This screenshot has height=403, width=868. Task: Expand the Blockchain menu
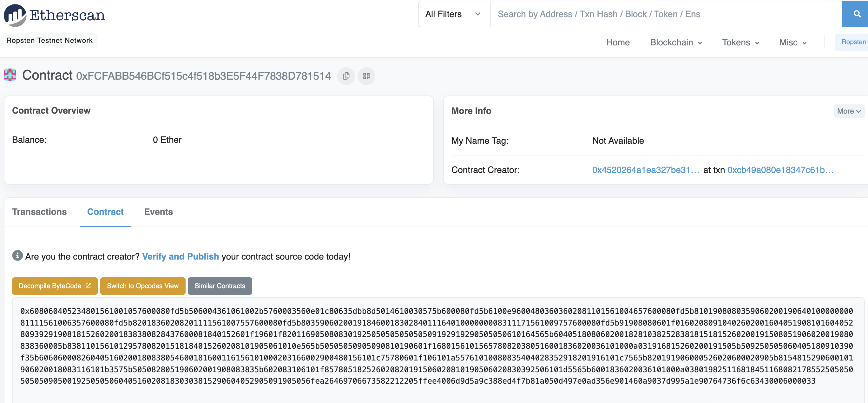(676, 42)
